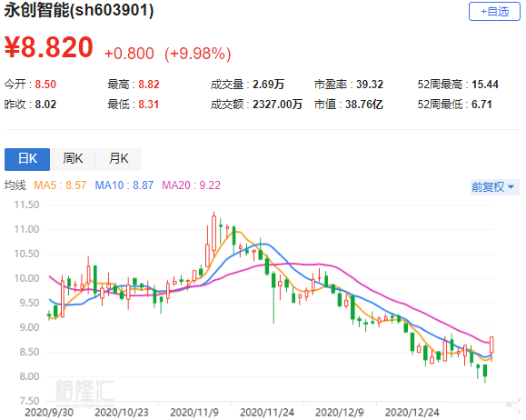Switch to the 日K daily chart tab

[27, 159]
